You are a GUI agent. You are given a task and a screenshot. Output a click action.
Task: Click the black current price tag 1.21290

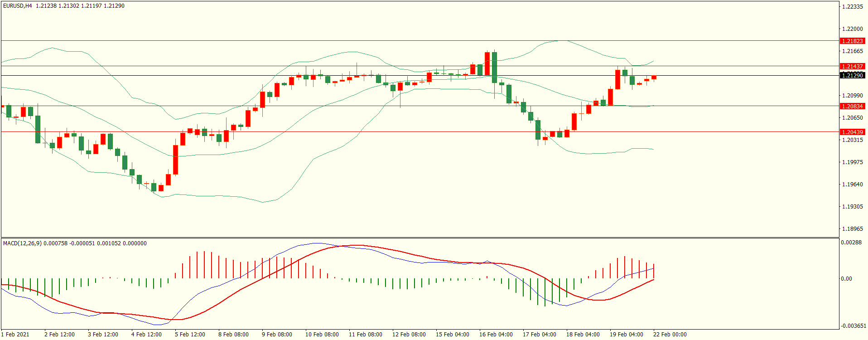click(x=852, y=75)
